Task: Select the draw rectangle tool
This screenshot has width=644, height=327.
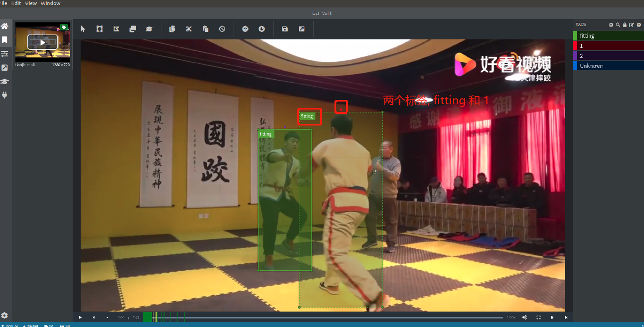Action: (x=99, y=29)
